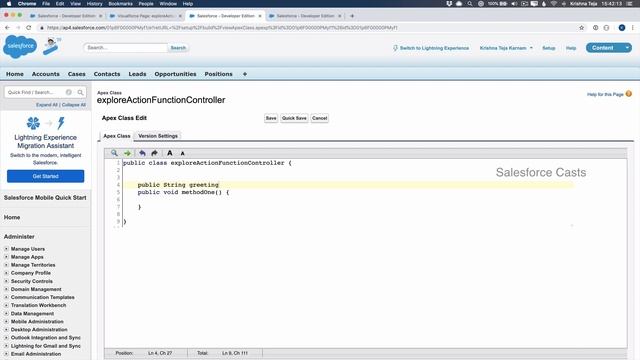Screen dimensions: 640x360
Task: Expand Domain Management tree node
Action: click(x=6, y=289)
